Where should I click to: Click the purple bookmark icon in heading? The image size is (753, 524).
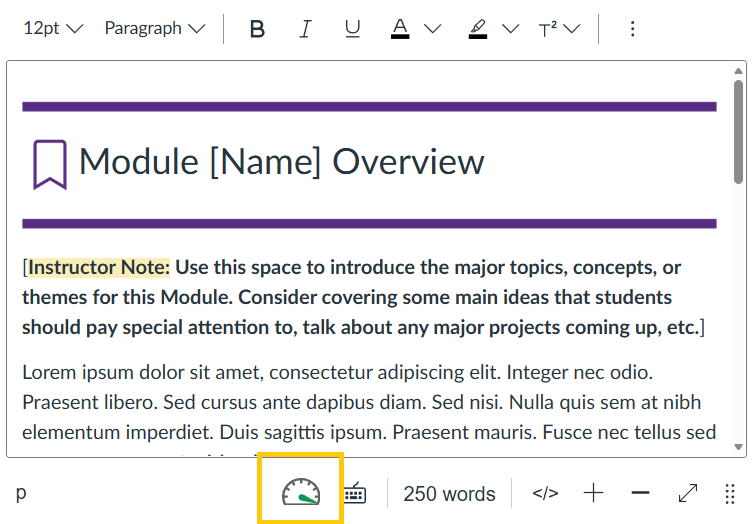coord(49,165)
